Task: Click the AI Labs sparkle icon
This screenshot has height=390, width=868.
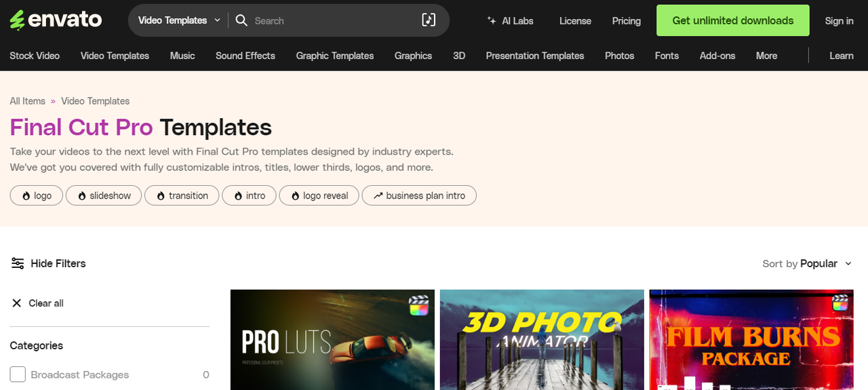Action: [492, 21]
